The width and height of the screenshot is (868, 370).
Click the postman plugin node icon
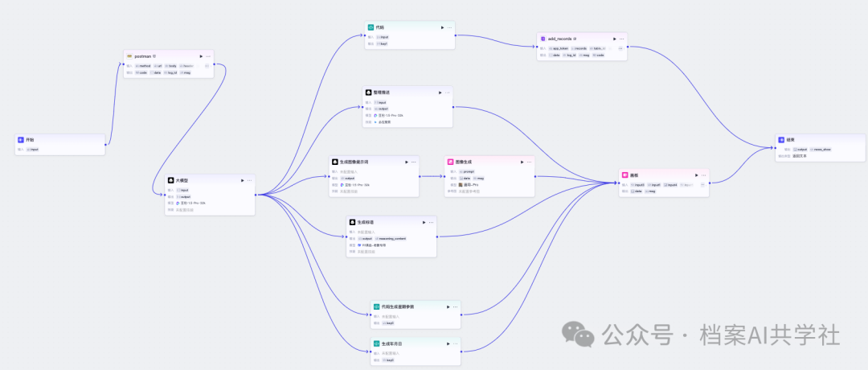point(129,56)
